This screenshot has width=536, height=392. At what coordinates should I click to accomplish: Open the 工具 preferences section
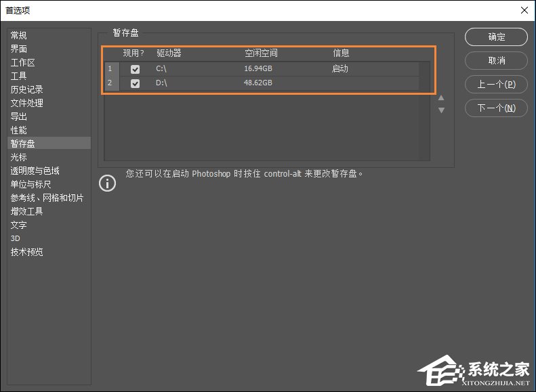point(18,76)
